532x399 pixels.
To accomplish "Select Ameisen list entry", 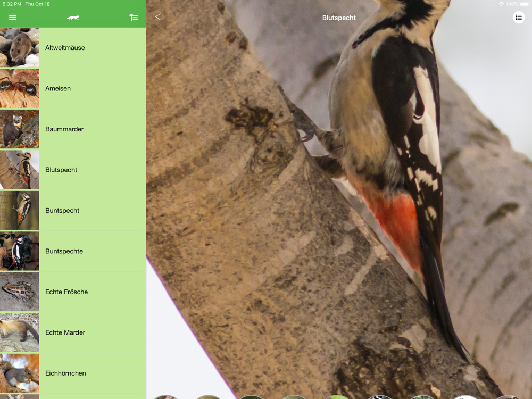I will click(x=73, y=88).
